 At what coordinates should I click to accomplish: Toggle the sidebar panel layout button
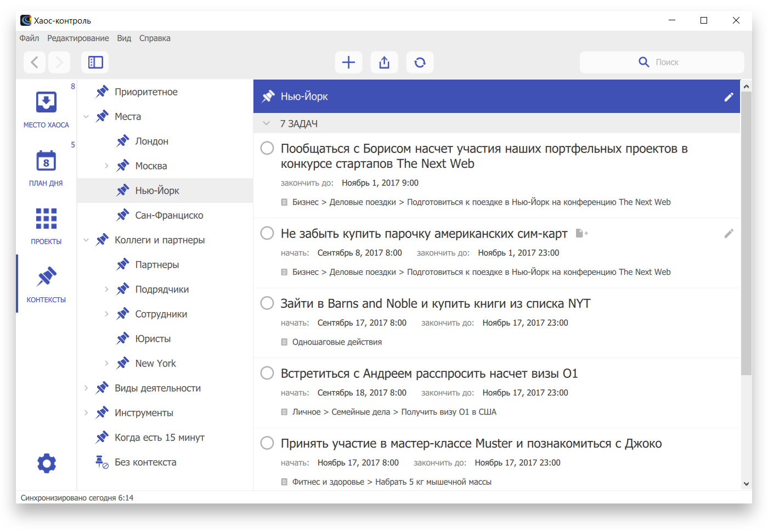click(x=95, y=63)
